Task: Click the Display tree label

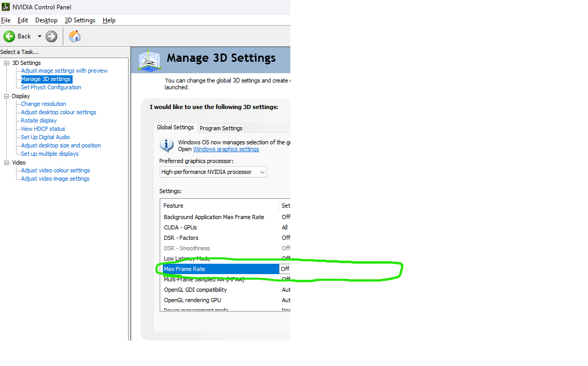Action: pos(21,96)
